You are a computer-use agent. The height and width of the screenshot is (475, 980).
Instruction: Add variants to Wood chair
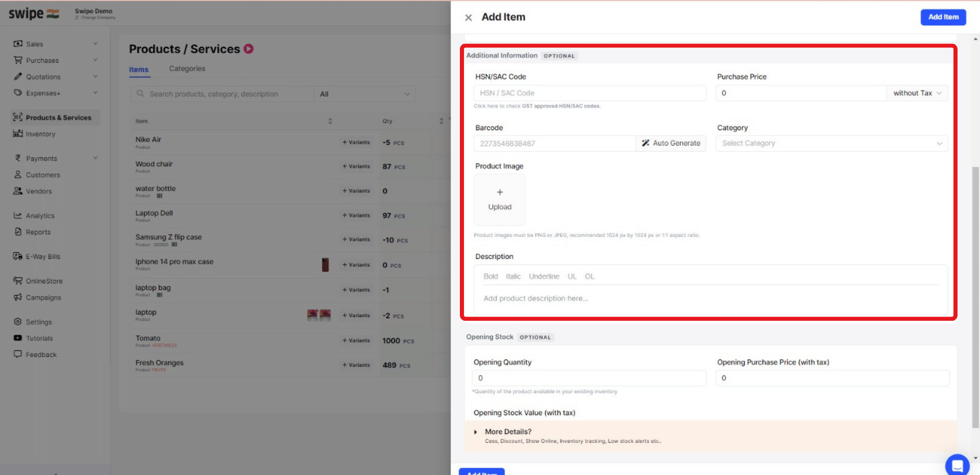tap(356, 167)
